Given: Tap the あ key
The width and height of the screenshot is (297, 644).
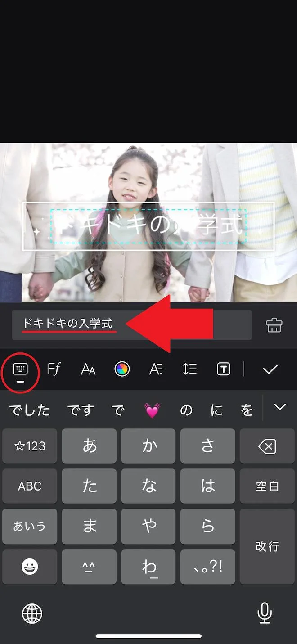Looking at the screenshot, I should pos(89,446).
